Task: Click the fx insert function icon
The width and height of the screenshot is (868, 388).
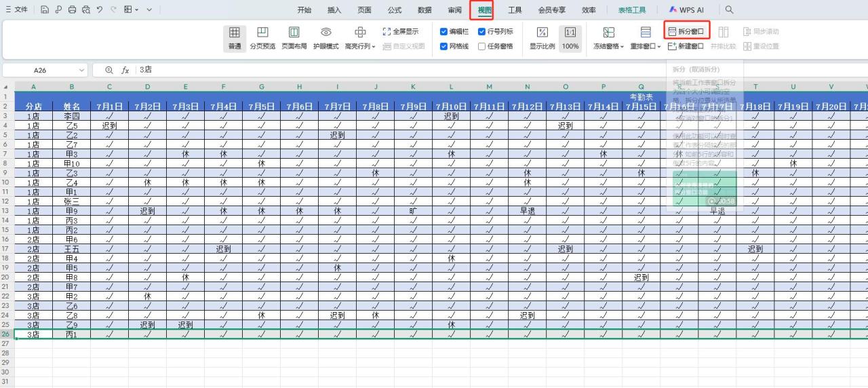Action: tap(125, 70)
